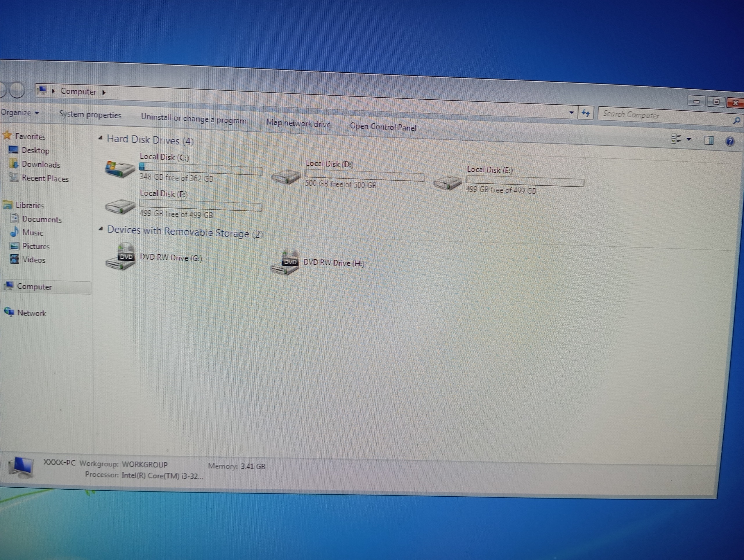Image resolution: width=744 pixels, height=560 pixels.
Task: Click the refresh arrows icon
Action: point(586,113)
